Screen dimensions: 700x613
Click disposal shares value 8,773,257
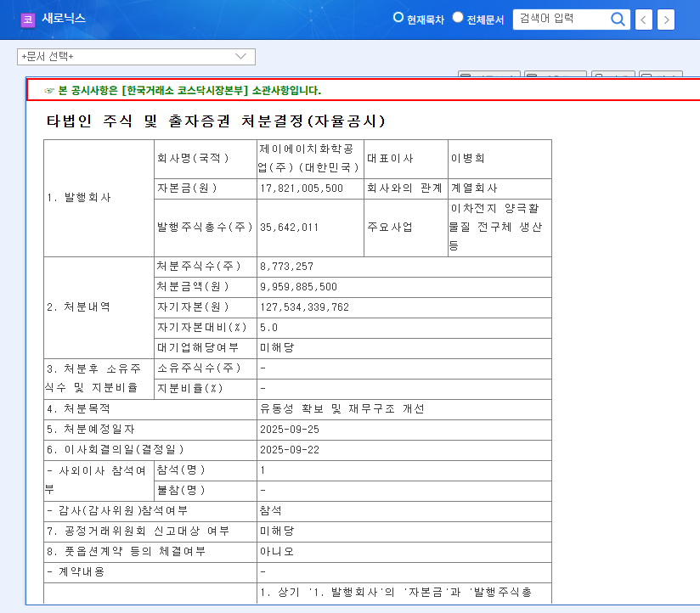point(286,267)
